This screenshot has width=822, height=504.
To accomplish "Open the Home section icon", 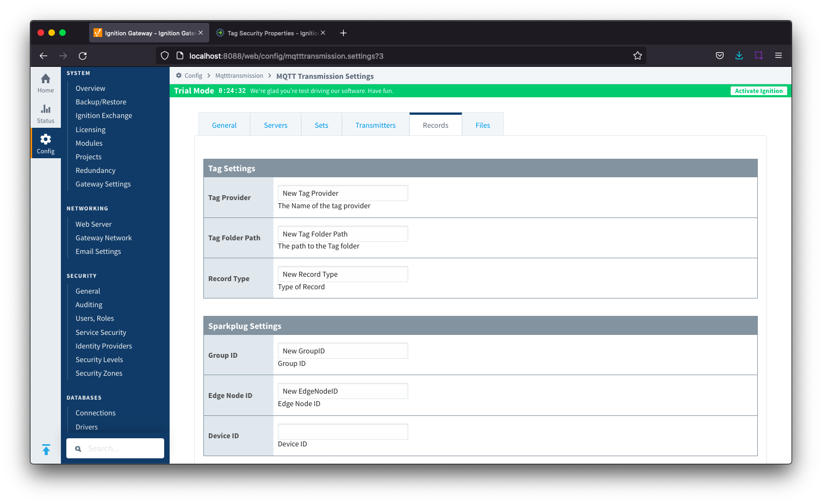I will (46, 83).
